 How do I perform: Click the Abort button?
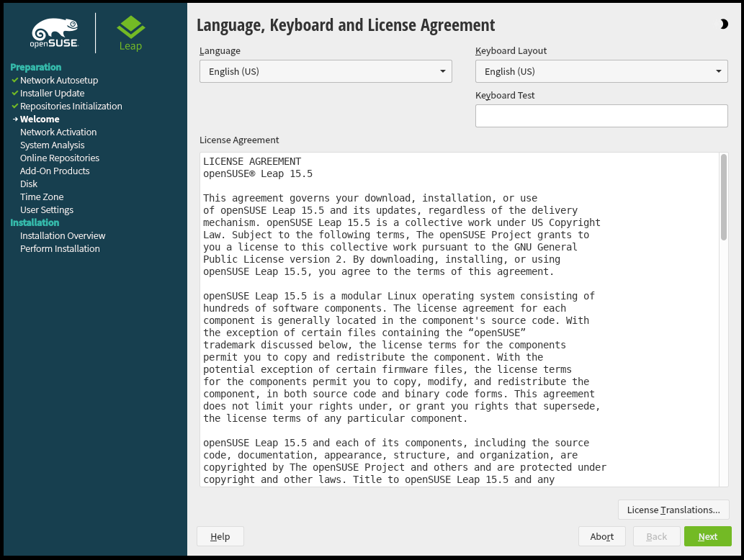tap(601, 536)
